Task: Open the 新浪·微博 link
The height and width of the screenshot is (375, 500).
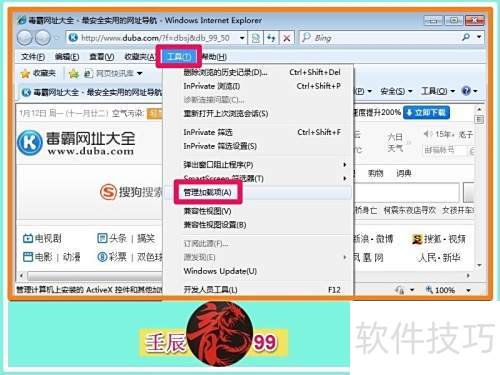Action: [373, 239]
